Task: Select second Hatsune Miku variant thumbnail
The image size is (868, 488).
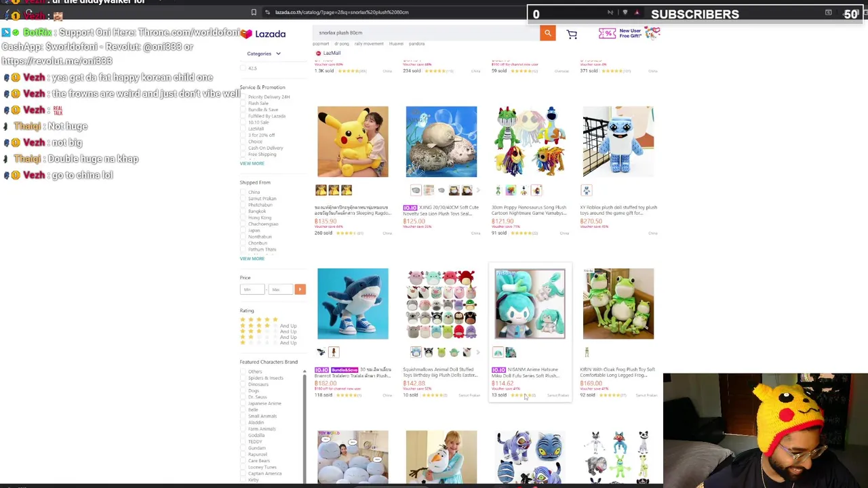Action: [x=511, y=352]
